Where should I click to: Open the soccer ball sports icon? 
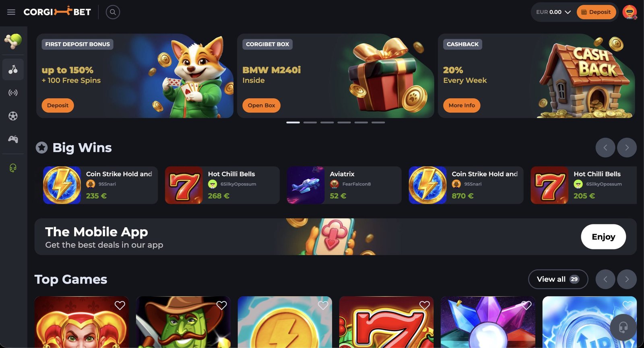[13, 116]
